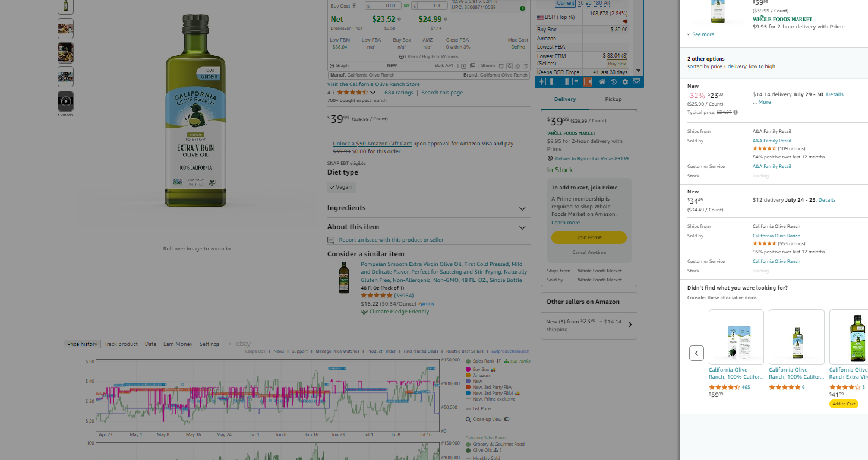Click the green dollar coin icon near UPC
Image resolution: width=868 pixels, height=460 pixels.
click(522, 8)
